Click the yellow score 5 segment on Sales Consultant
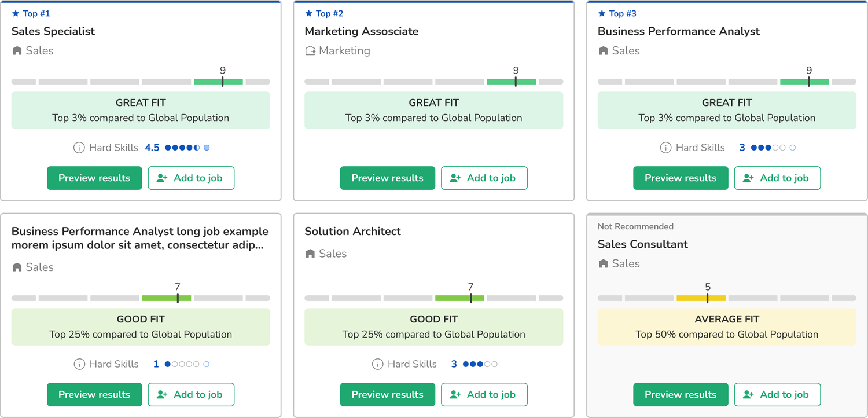 701,298
